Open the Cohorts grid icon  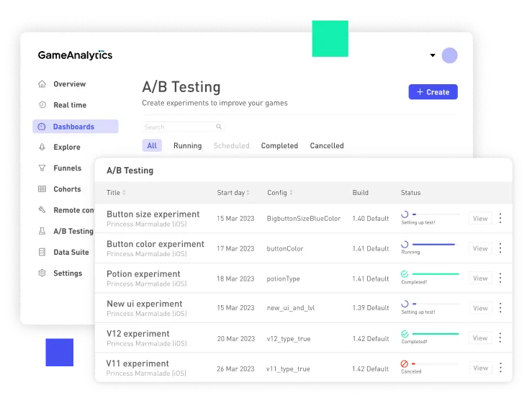(x=42, y=189)
